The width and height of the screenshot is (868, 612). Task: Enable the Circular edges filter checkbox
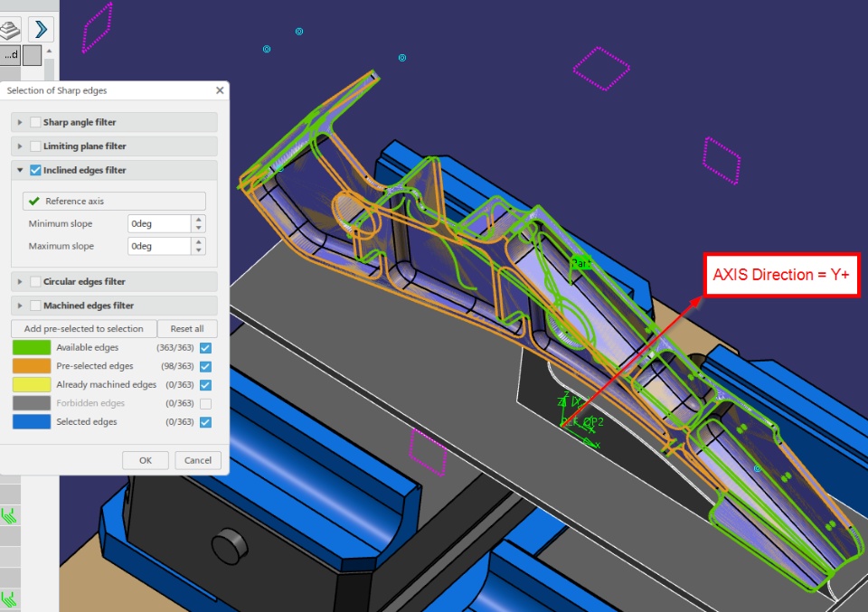35,282
